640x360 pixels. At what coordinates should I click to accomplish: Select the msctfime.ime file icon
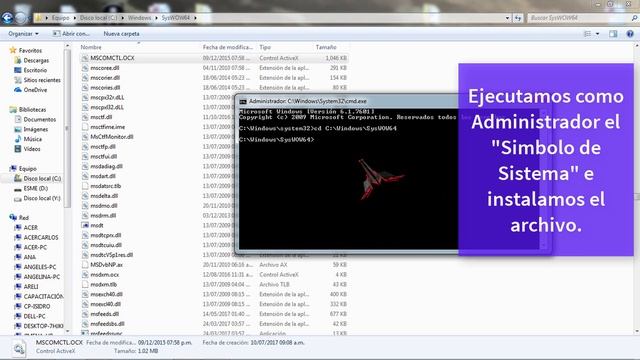pos(85,127)
